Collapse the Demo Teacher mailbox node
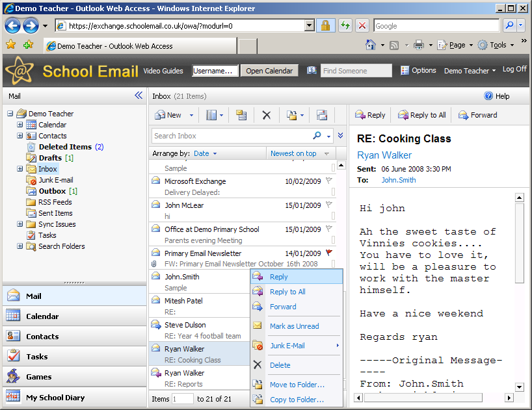 click(x=10, y=113)
